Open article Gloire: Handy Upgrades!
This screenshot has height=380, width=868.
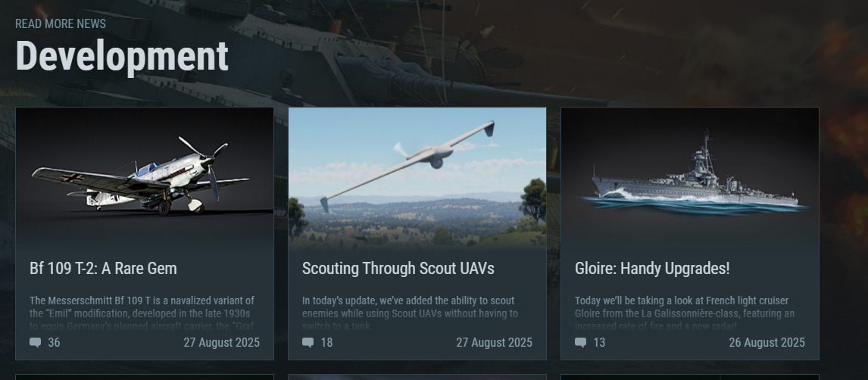[x=652, y=269]
